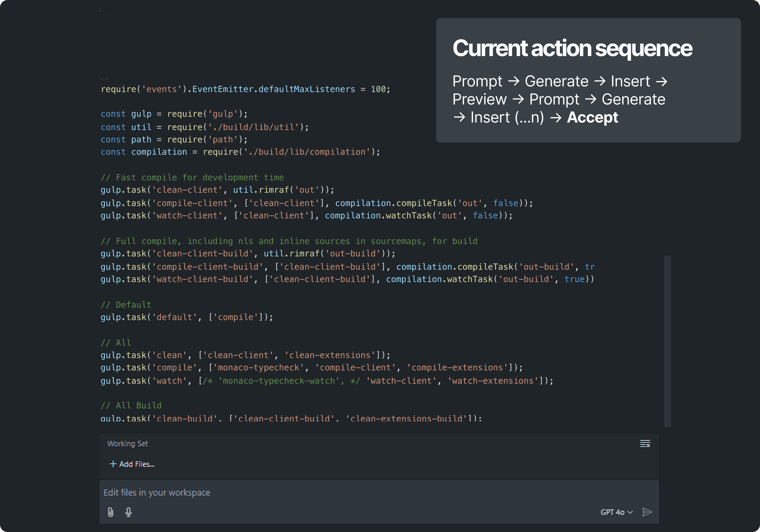Click the 'false' keyword in watchTask call
Screen dimensions: 760x532
485,215
